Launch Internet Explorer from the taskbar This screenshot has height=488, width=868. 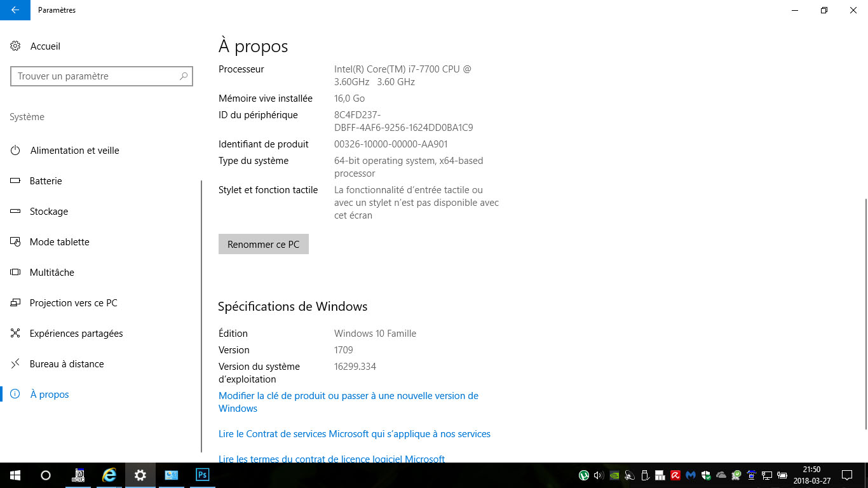109,475
